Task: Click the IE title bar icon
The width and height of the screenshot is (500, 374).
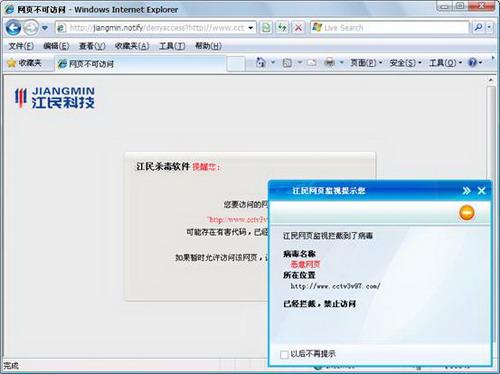Action: click(x=9, y=9)
